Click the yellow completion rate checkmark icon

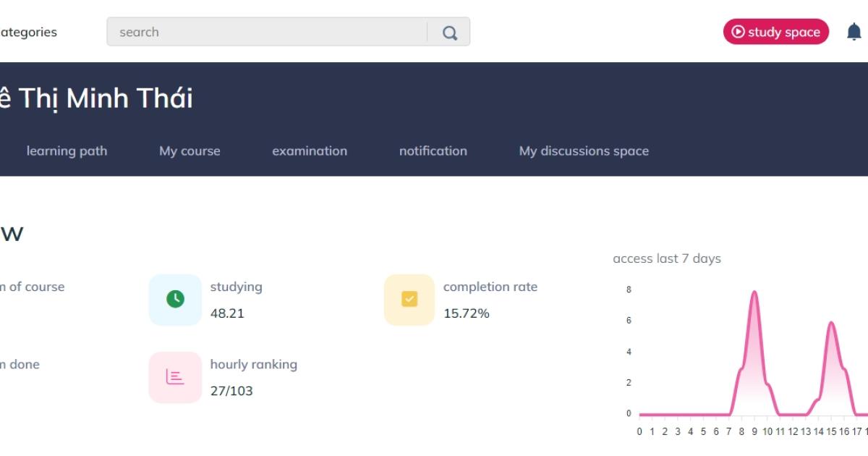coord(409,299)
